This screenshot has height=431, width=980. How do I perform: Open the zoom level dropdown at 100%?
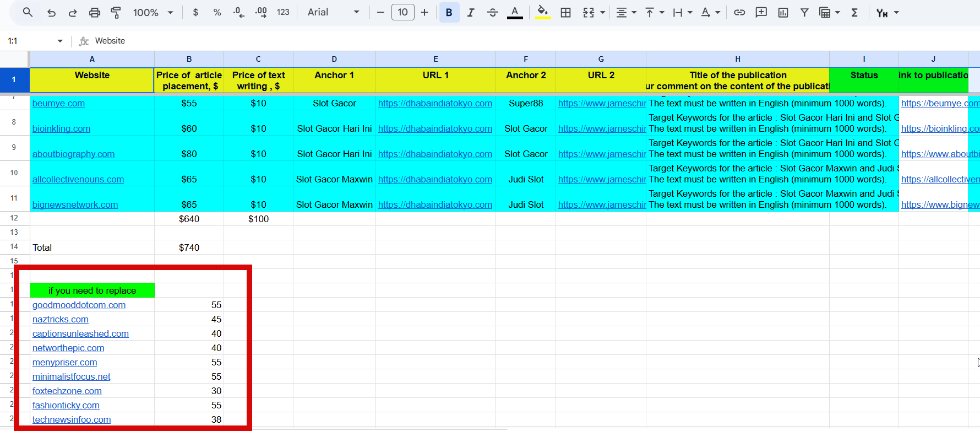(x=153, y=12)
